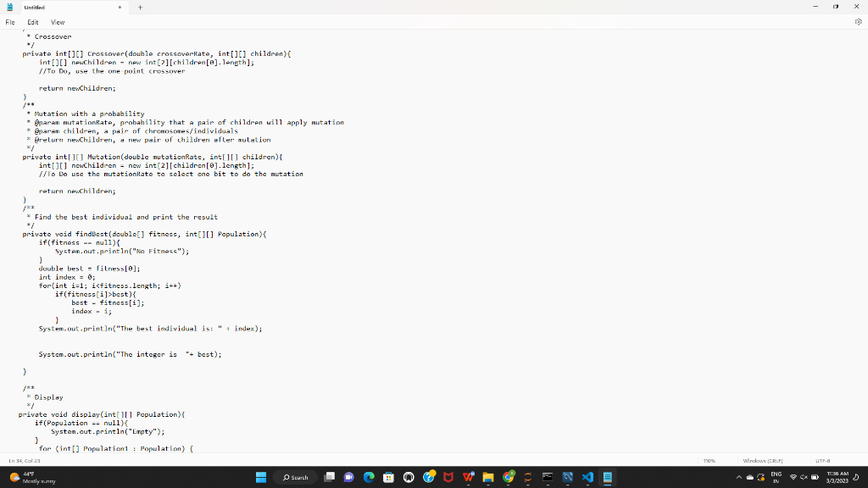The width and height of the screenshot is (868, 488).
Task: Open Visual Studio Code from the taskbar
Action: [587, 477]
